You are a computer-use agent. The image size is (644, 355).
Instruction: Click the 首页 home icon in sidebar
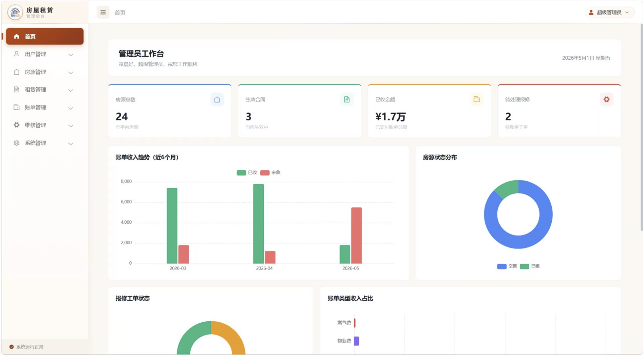click(x=16, y=36)
